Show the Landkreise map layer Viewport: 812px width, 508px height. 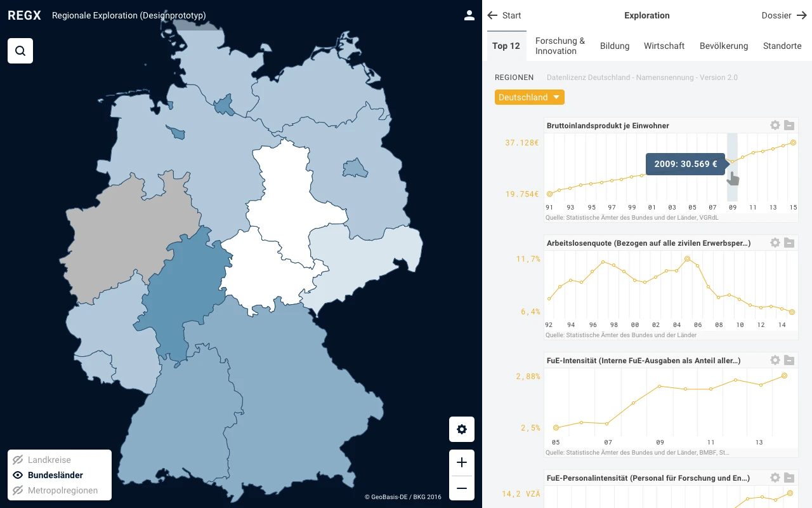[x=49, y=460]
